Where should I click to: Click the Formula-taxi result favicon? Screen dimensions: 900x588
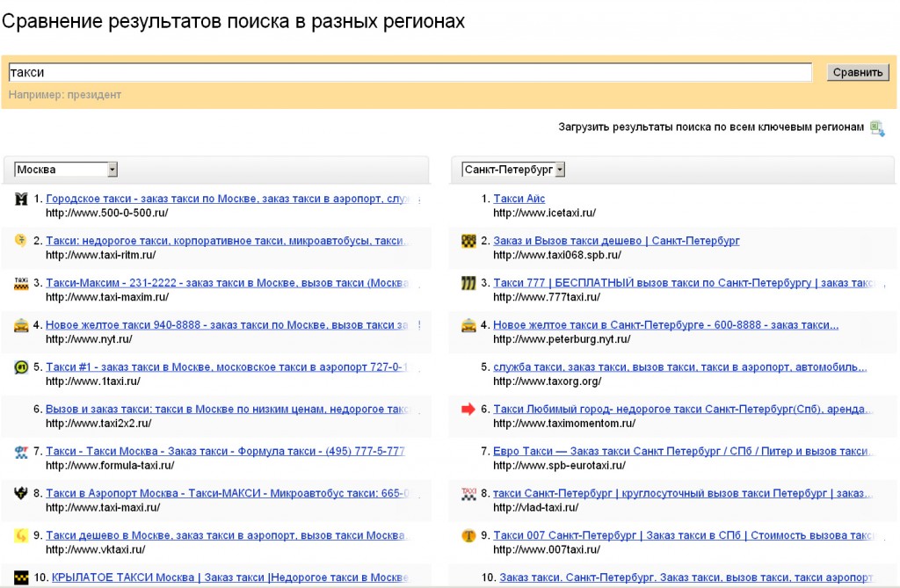(x=21, y=452)
